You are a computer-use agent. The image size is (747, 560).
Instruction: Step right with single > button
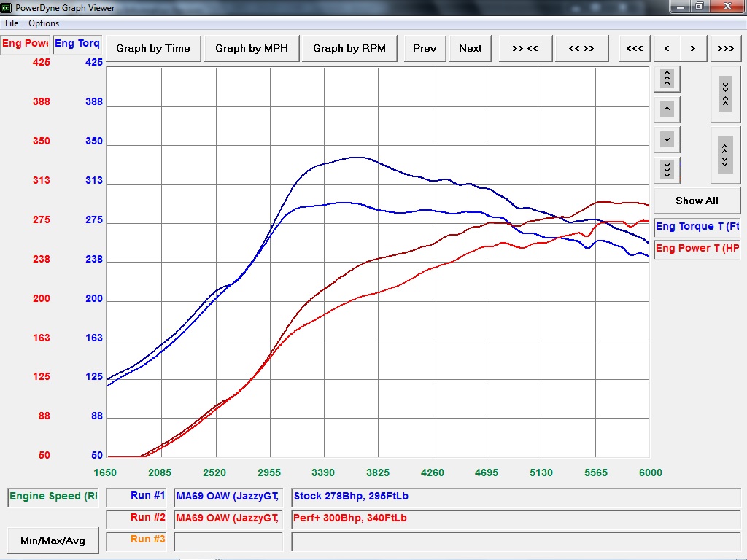point(693,49)
